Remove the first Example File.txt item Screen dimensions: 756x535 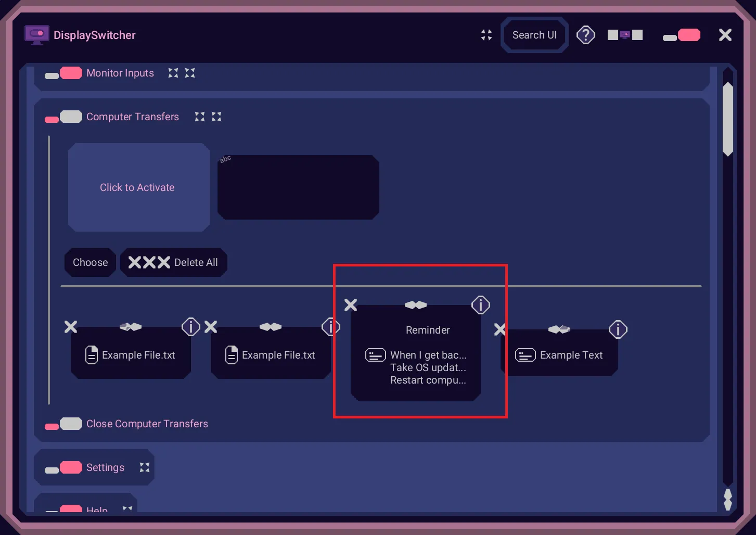coord(71,327)
